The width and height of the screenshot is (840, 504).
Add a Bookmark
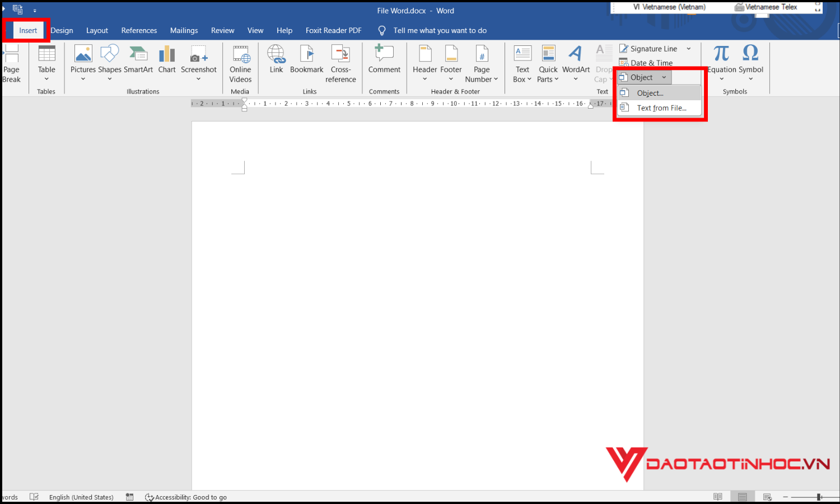pos(306,60)
